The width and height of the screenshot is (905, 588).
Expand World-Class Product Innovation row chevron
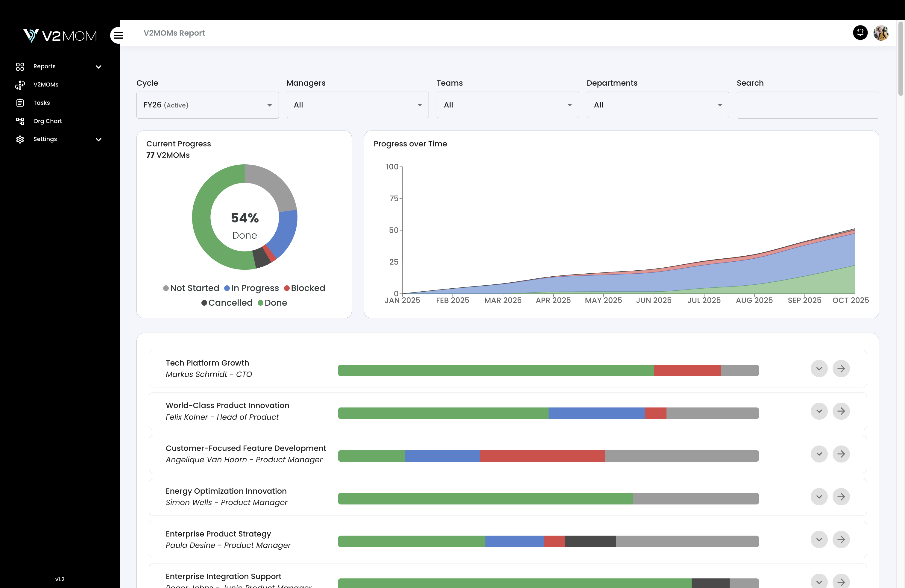coord(819,411)
